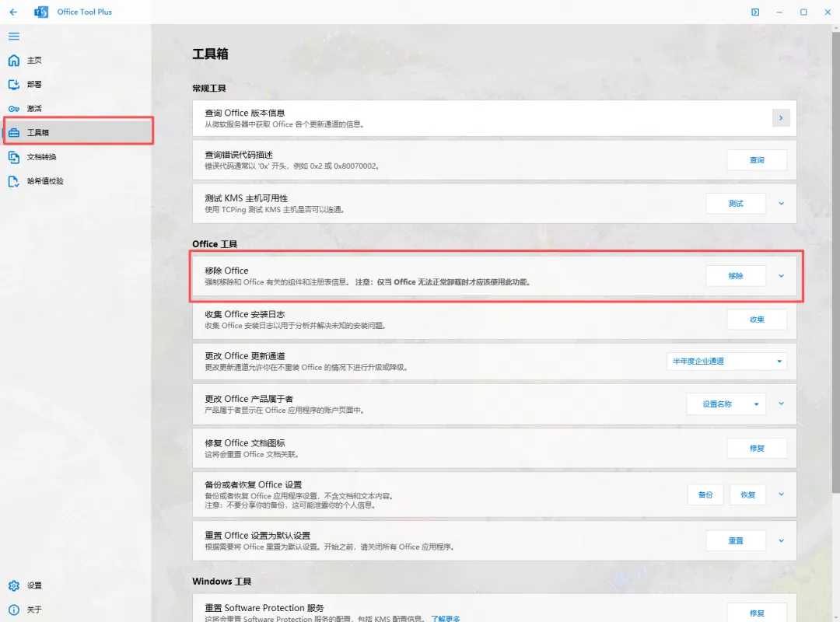Screen dimensions: 840x622
Task: Click the Office 工具 section heading
Action: [215, 244]
